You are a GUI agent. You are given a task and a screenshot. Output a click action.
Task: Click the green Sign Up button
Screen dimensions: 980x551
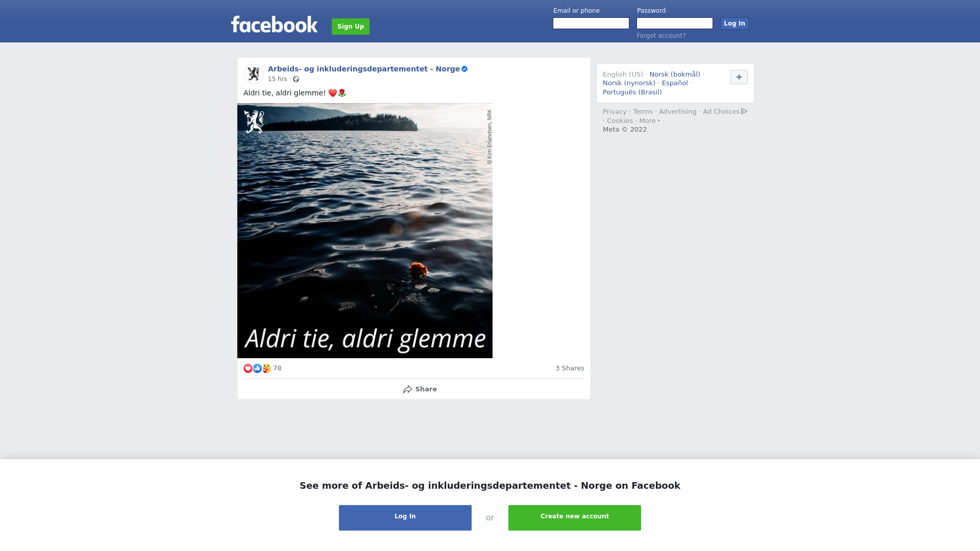coord(351,27)
